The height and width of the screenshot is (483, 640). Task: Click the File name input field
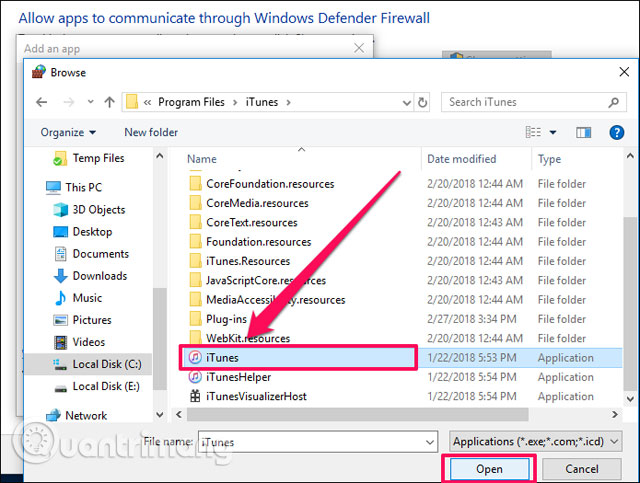[x=318, y=442]
